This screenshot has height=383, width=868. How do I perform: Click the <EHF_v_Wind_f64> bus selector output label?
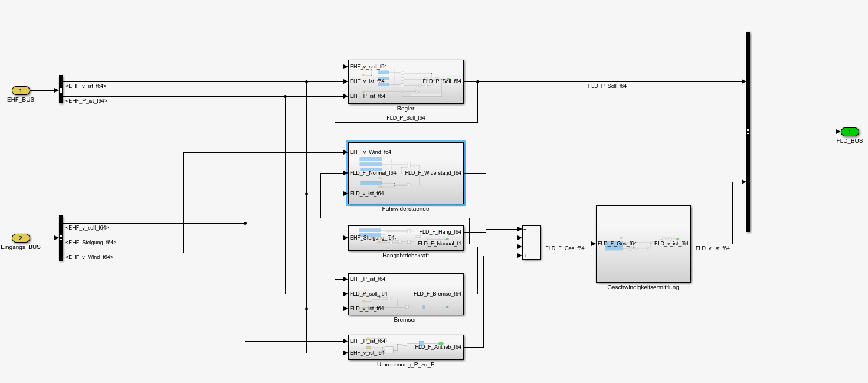89,257
